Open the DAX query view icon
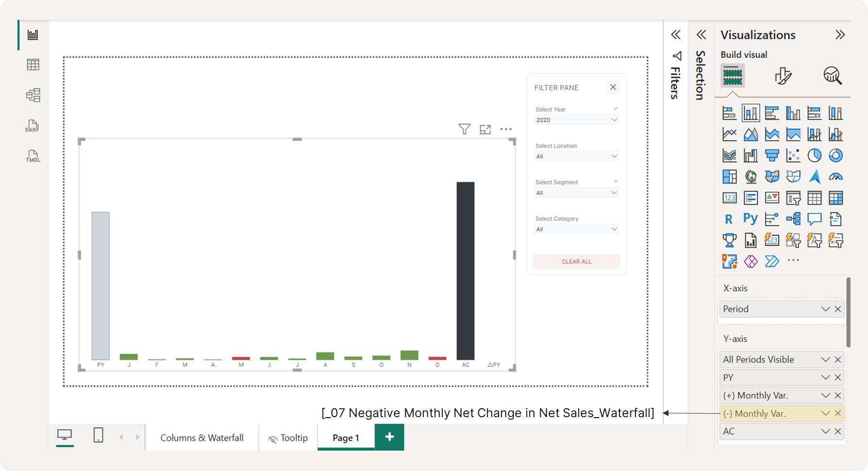 click(x=32, y=126)
